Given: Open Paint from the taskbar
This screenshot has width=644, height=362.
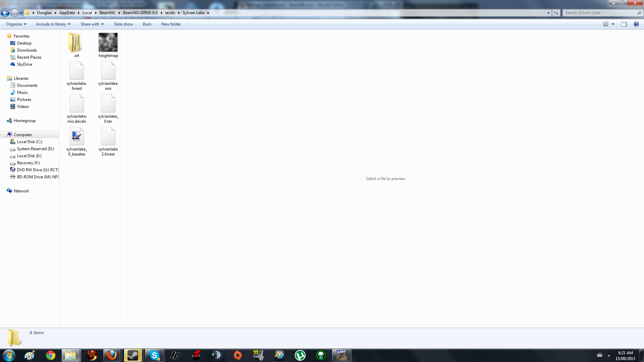Looking at the screenshot, I should [30, 355].
